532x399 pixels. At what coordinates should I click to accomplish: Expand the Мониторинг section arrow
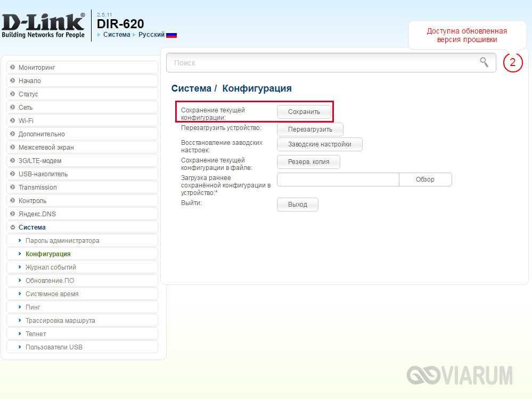coord(12,68)
